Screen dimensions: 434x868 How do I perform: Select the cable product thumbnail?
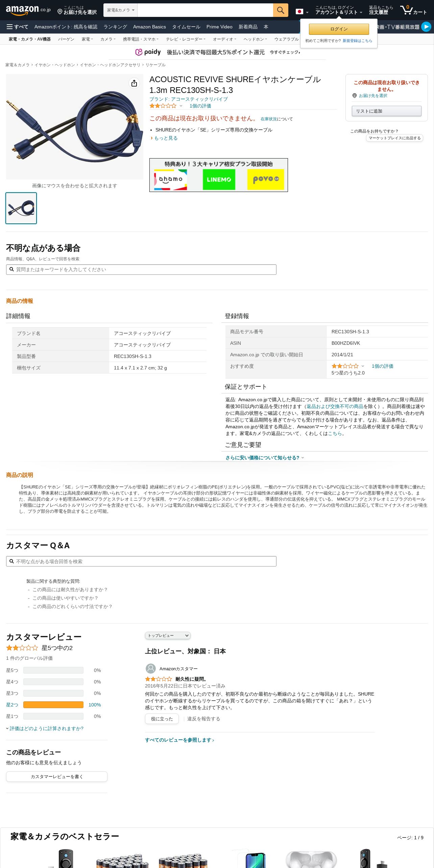(x=21, y=208)
